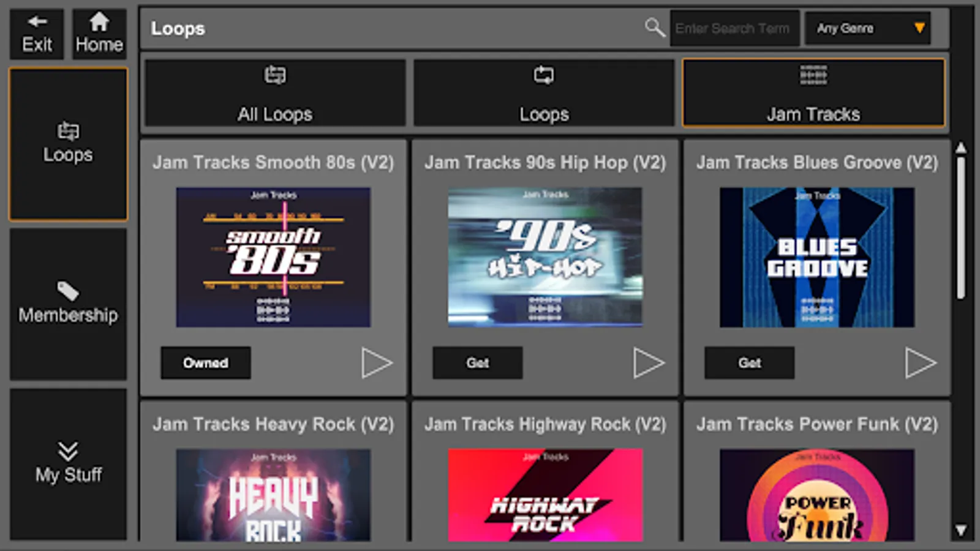
Task: Open the Loops section in the sidebar
Action: coord(68,144)
